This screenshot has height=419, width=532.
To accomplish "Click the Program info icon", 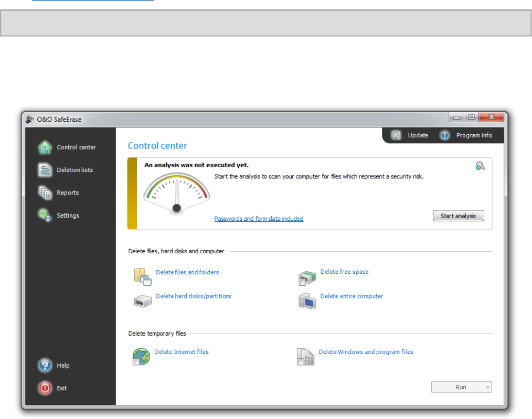I will point(444,135).
